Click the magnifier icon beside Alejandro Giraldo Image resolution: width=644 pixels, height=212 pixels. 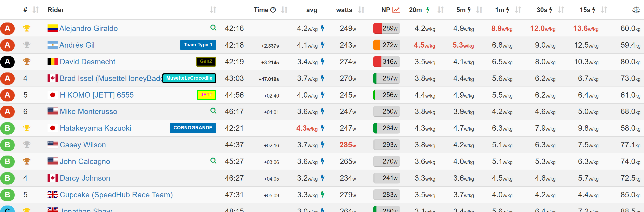(x=213, y=27)
